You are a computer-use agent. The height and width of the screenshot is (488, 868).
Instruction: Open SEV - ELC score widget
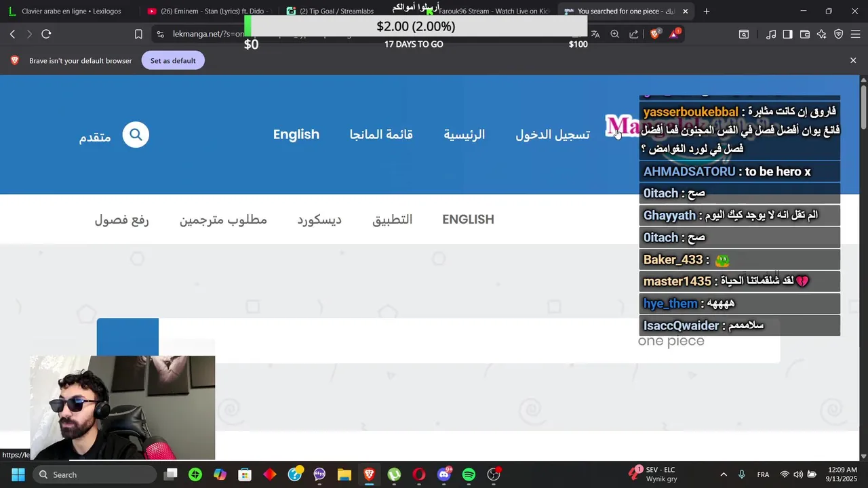[x=652, y=474]
